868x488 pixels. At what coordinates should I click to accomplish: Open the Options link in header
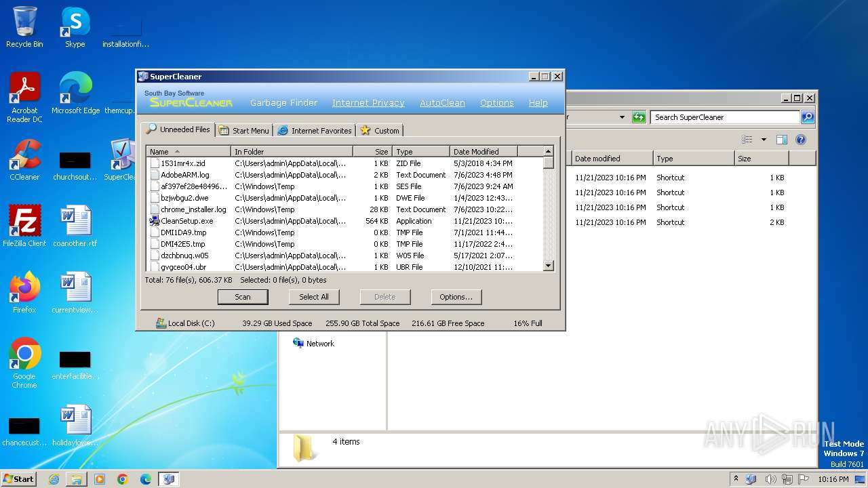[x=496, y=103]
